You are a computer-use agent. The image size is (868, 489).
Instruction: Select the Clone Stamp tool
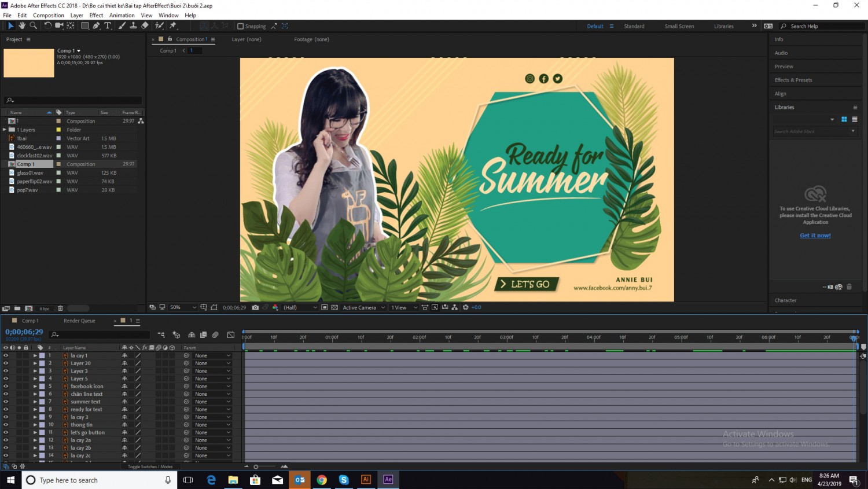point(133,25)
